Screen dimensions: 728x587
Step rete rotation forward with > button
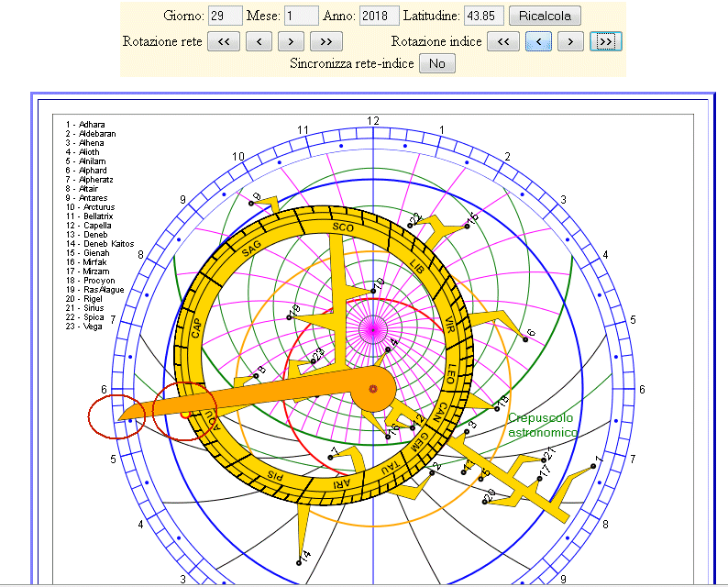click(291, 41)
